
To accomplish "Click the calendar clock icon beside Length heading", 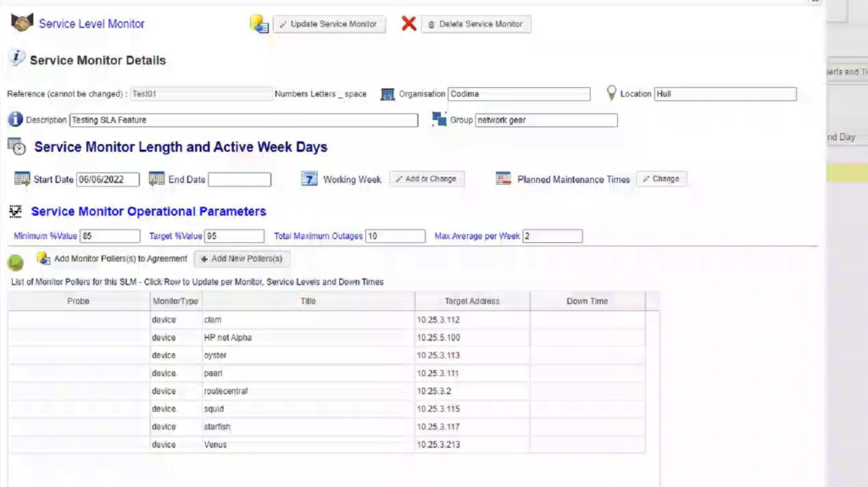I will pos(17,146).
